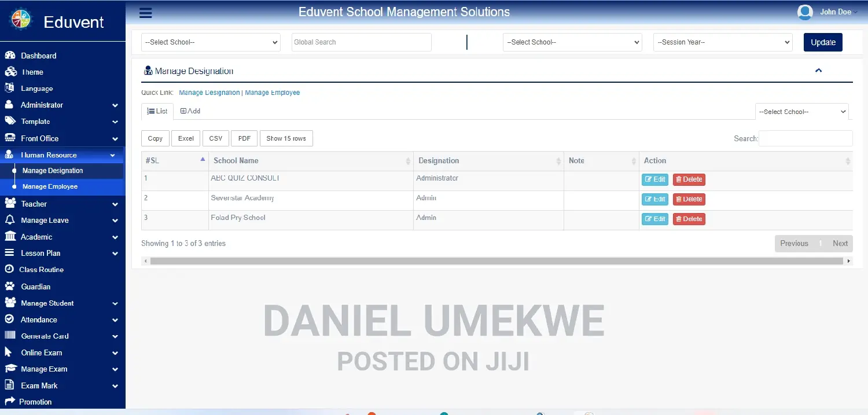Click the Promotion share arrow icon
This screenshot has width=868, height=415.
[x=9, y=402]
